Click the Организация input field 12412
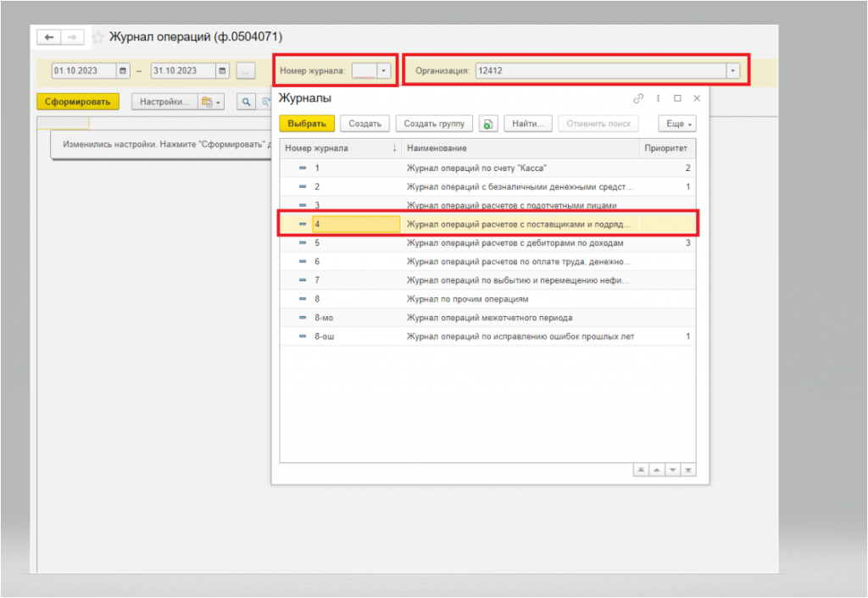 tap(601, 71)
